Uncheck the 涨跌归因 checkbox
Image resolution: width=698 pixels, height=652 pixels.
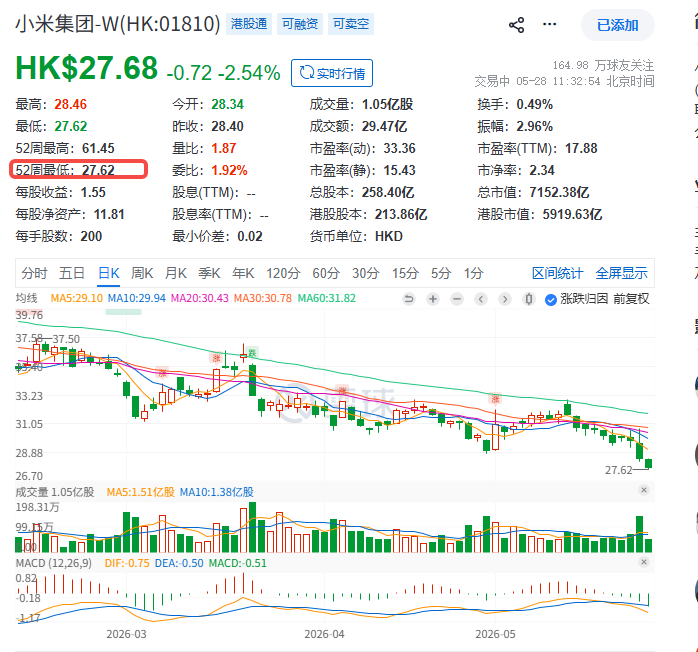click(x=551, y=300)
